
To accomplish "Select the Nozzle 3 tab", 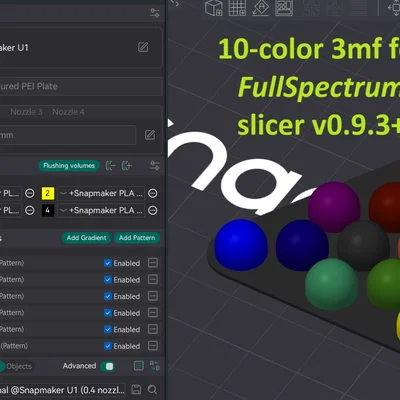I will coord(26,112).
